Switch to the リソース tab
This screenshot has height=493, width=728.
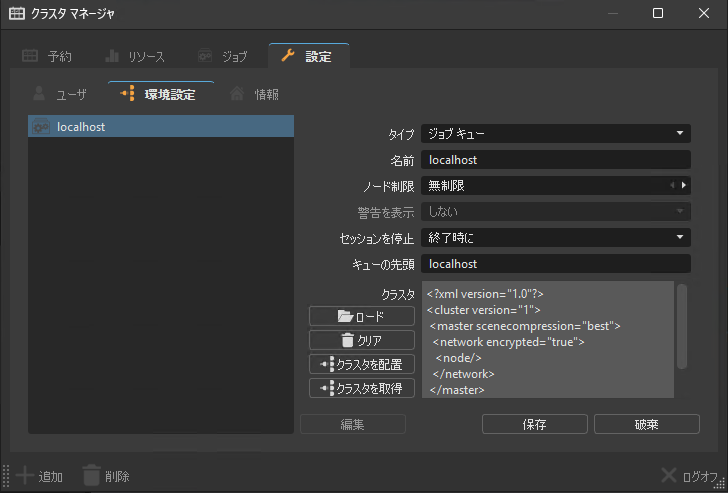pyautogui.click(x=135, y=57)
